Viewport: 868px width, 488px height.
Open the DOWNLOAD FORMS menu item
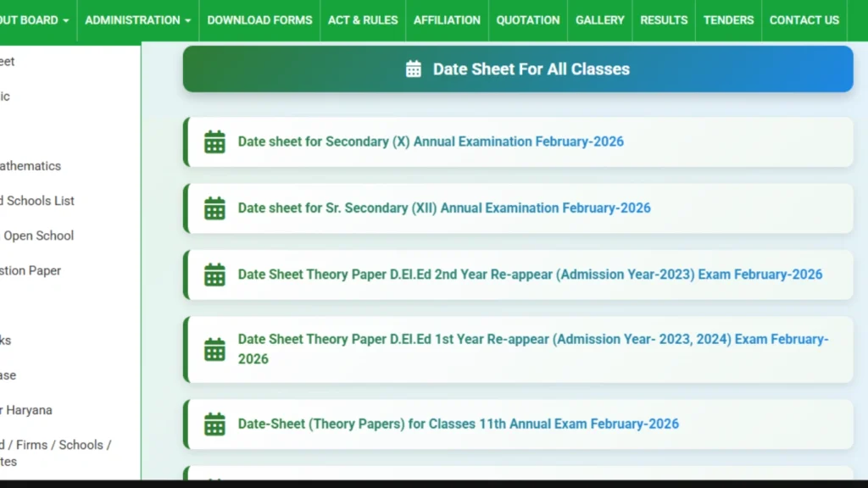259,19
